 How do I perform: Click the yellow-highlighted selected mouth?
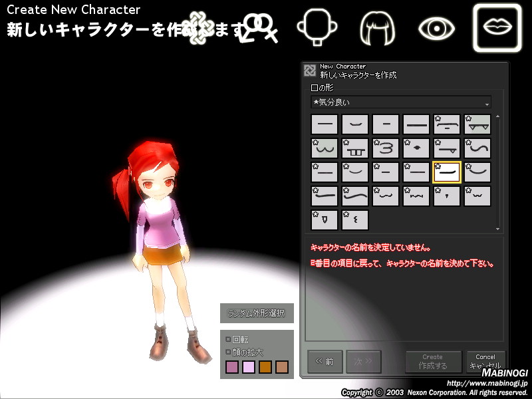[446, 172]
